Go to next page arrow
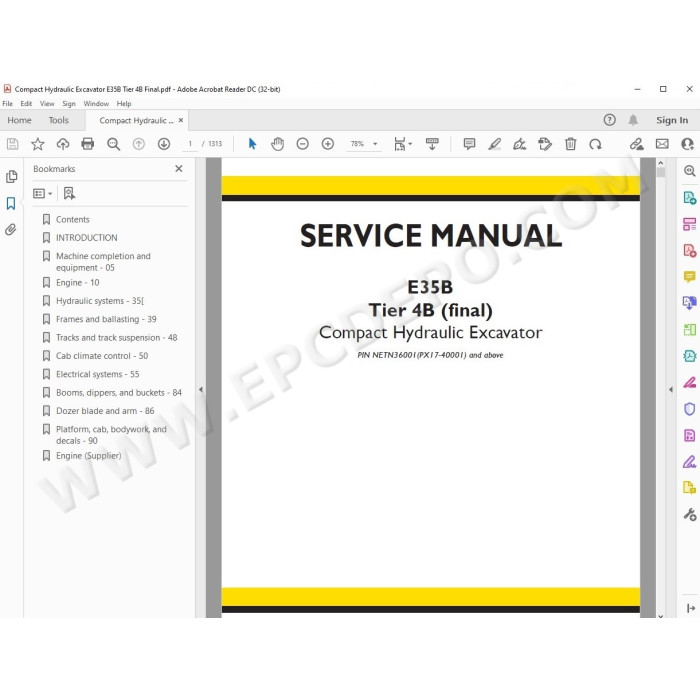 click(x=164, y=144)
